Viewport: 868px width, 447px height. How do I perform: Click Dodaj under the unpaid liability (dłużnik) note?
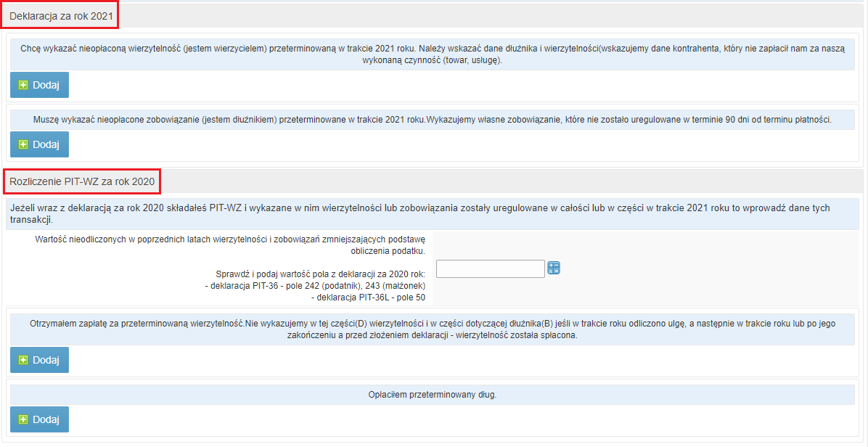[x=39, y=144]
